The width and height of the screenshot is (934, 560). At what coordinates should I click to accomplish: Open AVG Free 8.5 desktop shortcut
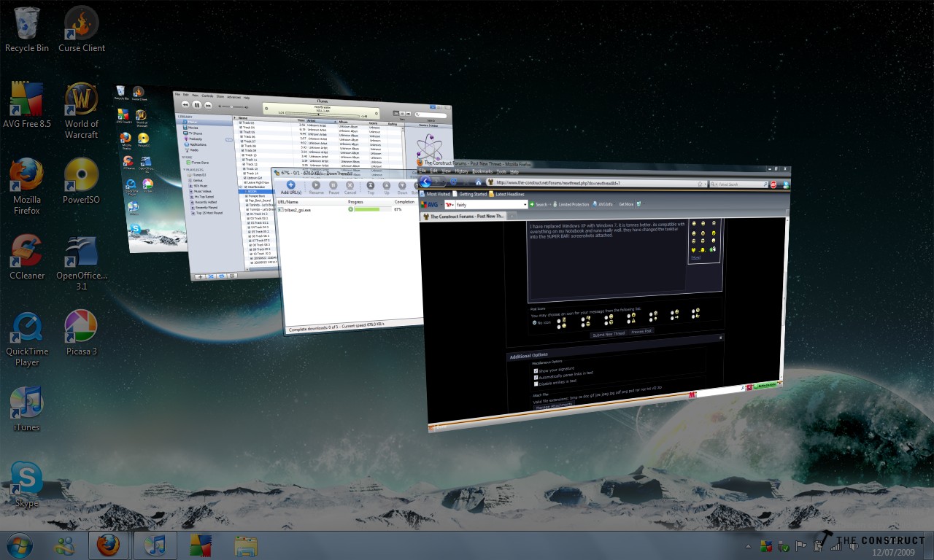[27, 105]
